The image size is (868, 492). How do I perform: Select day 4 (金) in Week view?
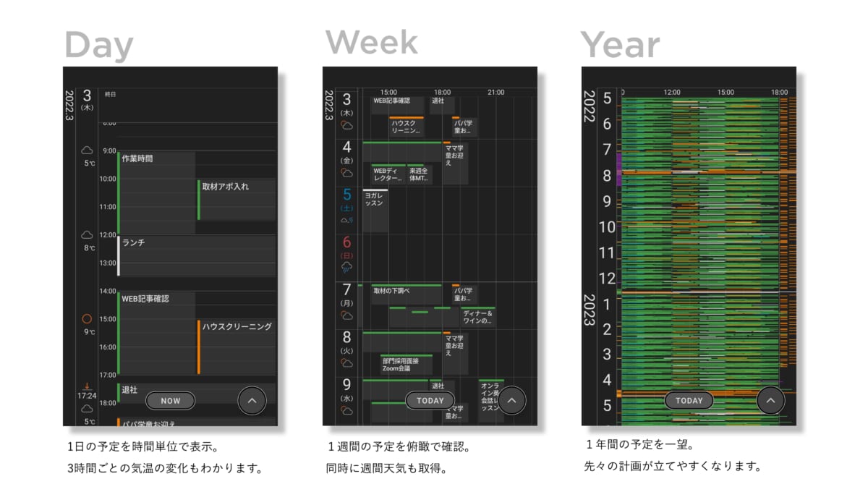click(x=347, y=152)
